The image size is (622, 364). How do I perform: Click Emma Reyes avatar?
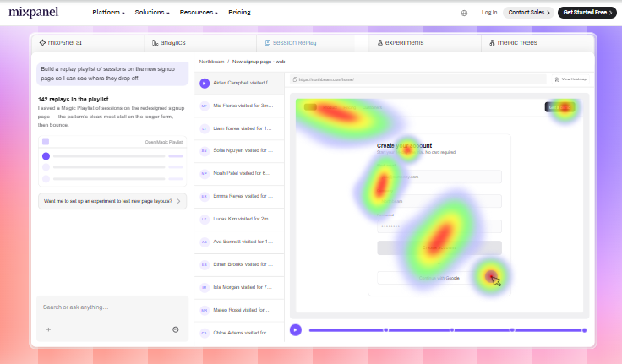tap(205, 196)
